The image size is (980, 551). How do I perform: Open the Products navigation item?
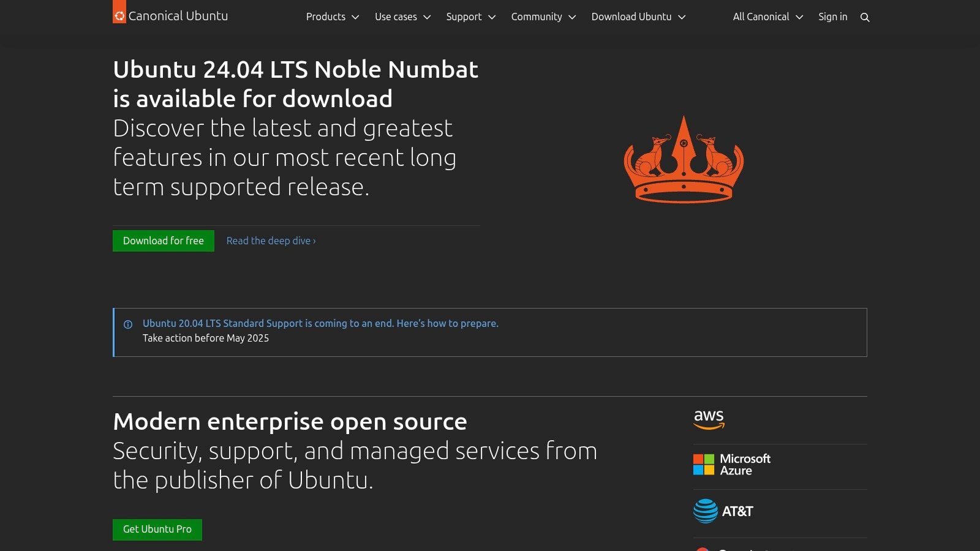click(x=326, y=17)
